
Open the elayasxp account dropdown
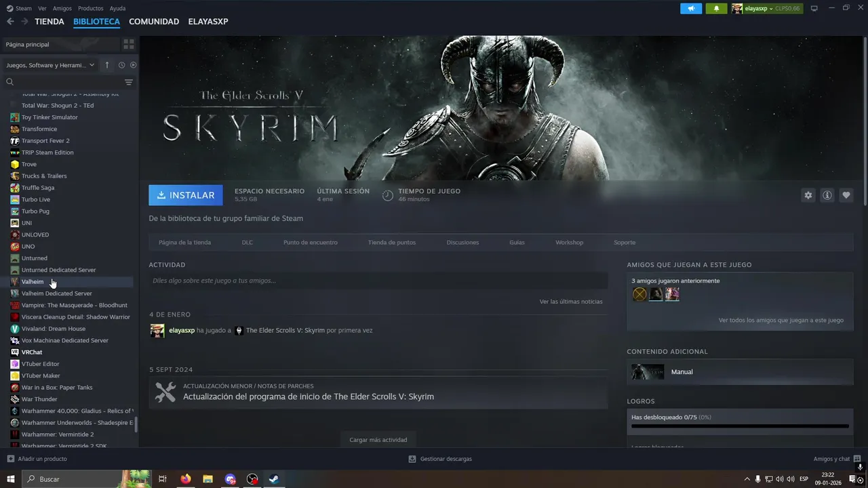[x=766, y=9]
